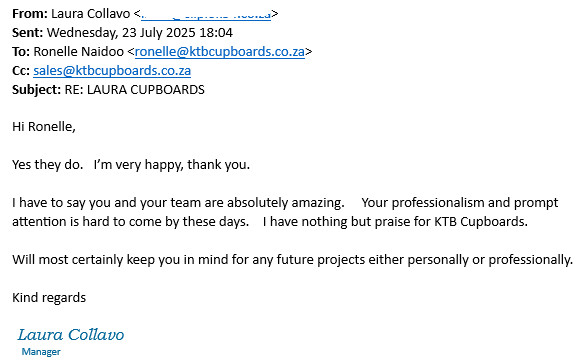Viewport: 587px width, 363px height.
Task: Open the ronelle@ktbcupboards.co.za email link
Action: pyautogui.click(x=220, y=52)
